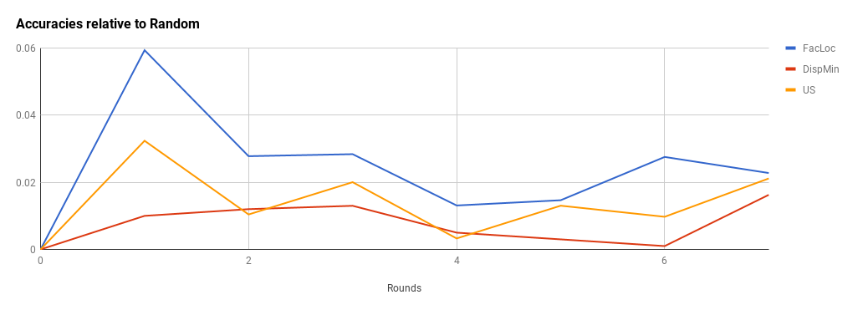Select the US legend label
868x310 pixels.
tap(809, 90)
